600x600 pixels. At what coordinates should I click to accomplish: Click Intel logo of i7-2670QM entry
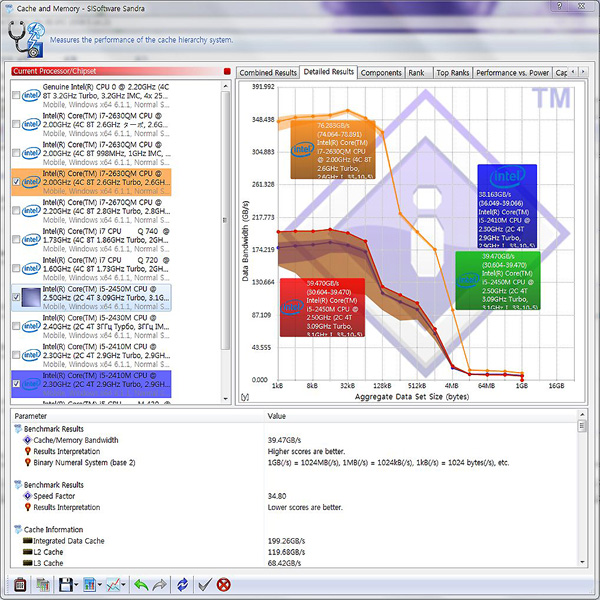point(31,211)
